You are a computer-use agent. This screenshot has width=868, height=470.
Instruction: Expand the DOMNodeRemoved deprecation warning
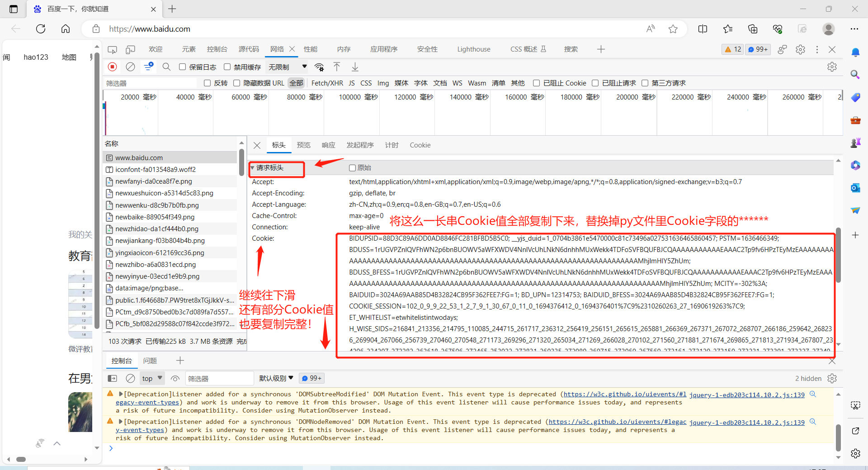coord(121,422)
